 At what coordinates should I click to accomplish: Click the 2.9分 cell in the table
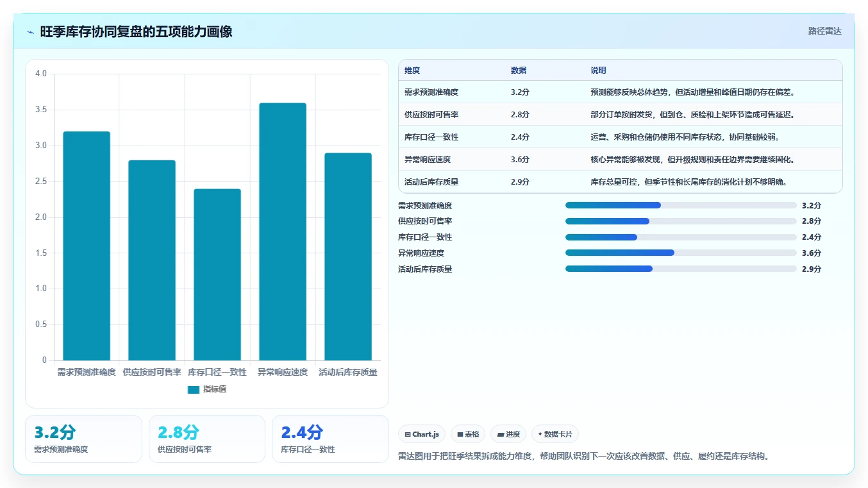pos(521,182)
